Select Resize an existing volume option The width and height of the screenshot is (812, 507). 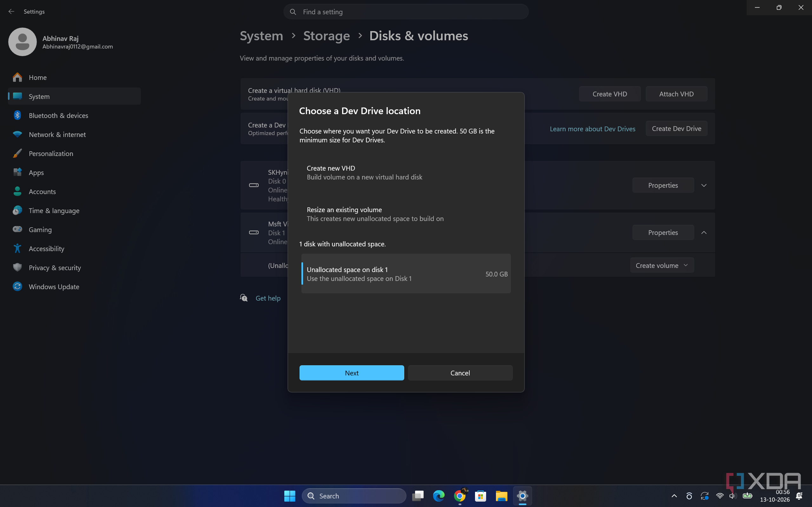pos(406,214)
